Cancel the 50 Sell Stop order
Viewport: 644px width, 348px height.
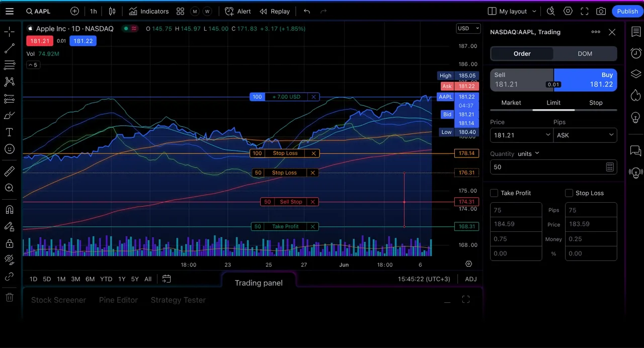(312, 202)
